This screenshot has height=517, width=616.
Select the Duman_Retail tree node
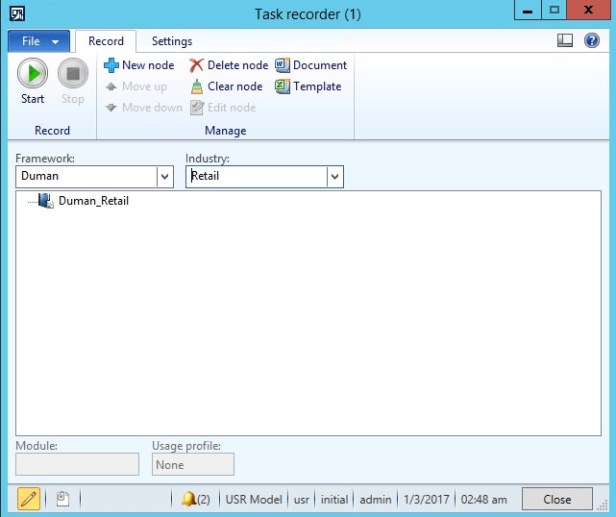coord(93,201)
